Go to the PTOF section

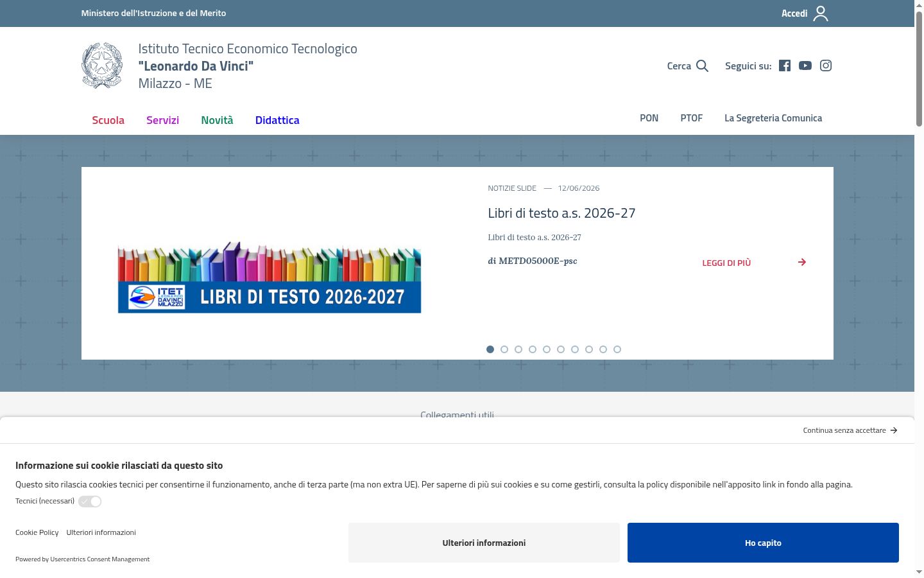click(x=692, y=118)
